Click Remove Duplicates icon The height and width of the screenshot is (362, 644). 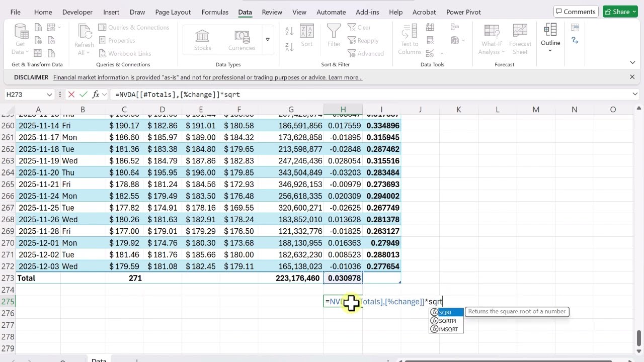coord(431,41)
